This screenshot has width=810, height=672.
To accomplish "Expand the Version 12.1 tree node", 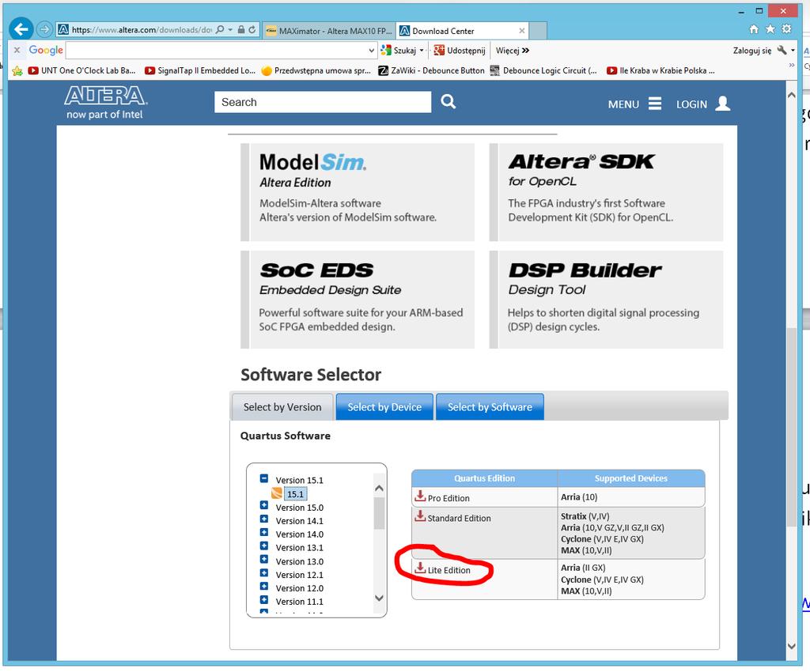I will [x=264, y=573].
